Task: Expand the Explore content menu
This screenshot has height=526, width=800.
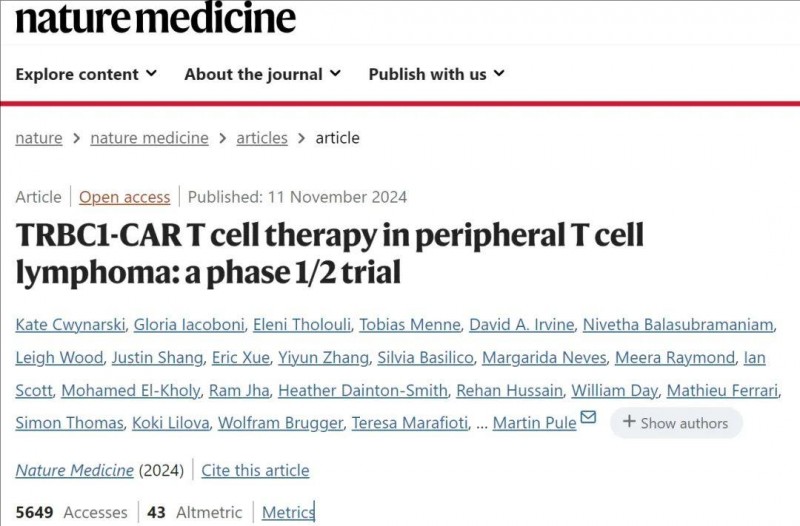Action: pos(86,74)
